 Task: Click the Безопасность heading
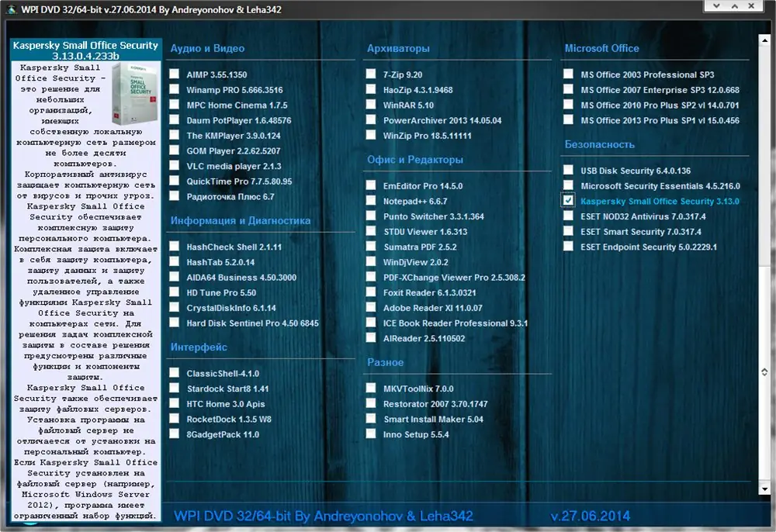point(599,144)
